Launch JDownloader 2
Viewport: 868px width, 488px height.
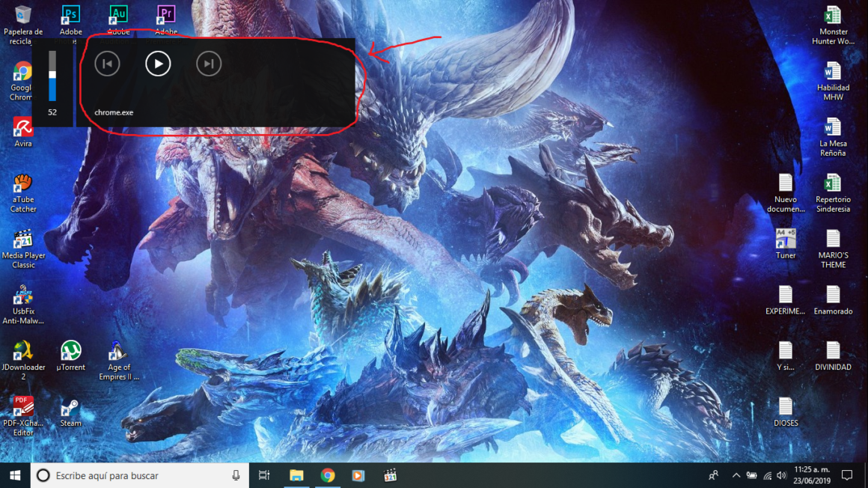click(22, 352)
